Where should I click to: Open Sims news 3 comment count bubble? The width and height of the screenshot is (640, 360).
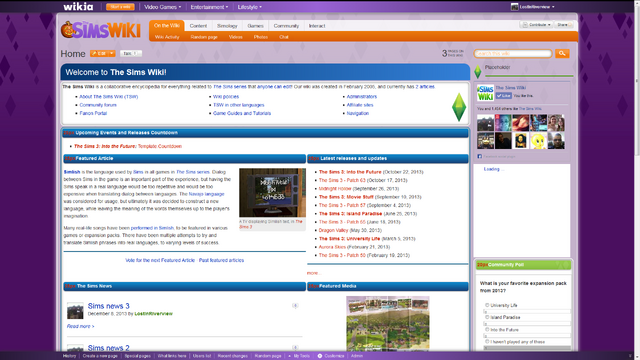click(295, 306)
